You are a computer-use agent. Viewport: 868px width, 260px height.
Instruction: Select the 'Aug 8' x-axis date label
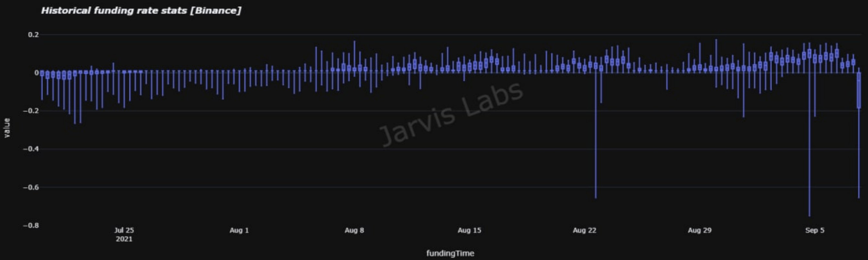click(x=354, y=230)
